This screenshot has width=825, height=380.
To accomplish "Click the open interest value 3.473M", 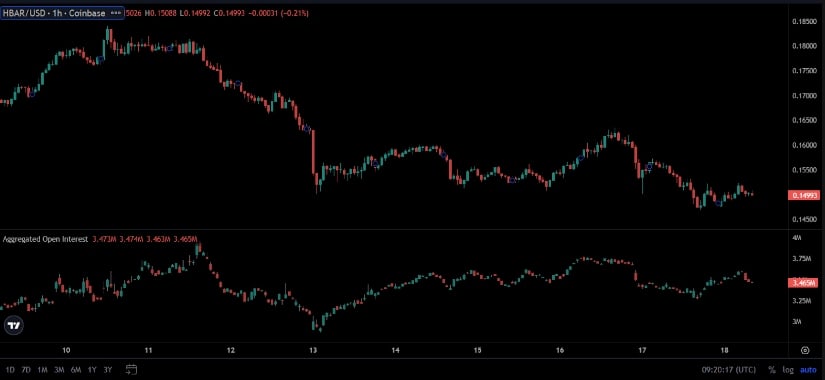I will (104, 239).
